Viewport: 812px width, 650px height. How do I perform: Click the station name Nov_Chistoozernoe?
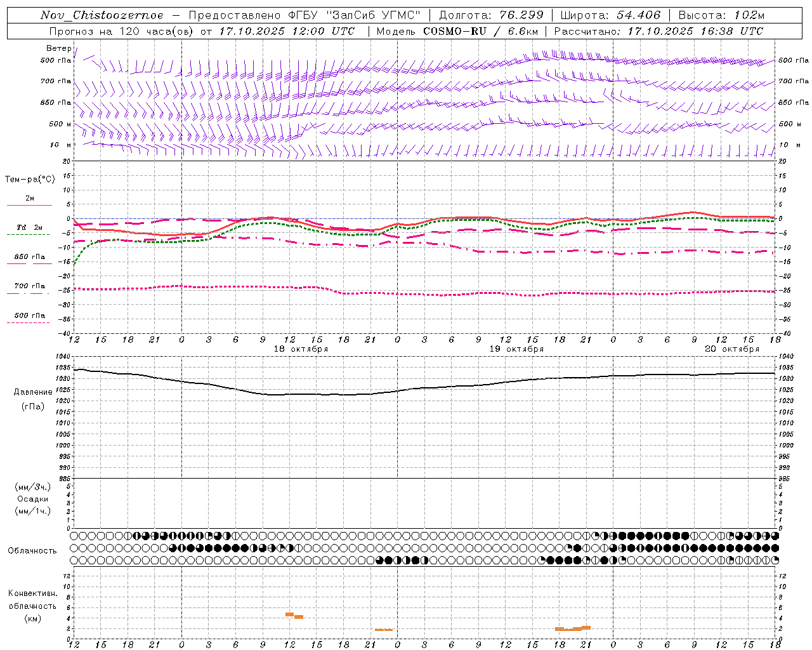tap(102, 15)
